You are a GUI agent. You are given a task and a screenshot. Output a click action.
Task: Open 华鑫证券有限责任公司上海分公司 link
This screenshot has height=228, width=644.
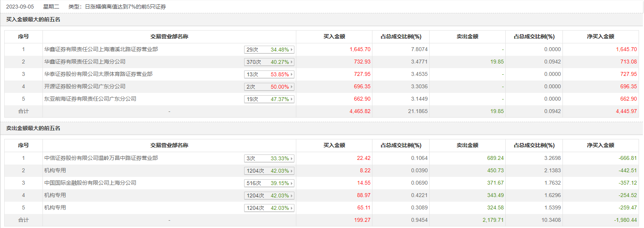tap(85, 62)
